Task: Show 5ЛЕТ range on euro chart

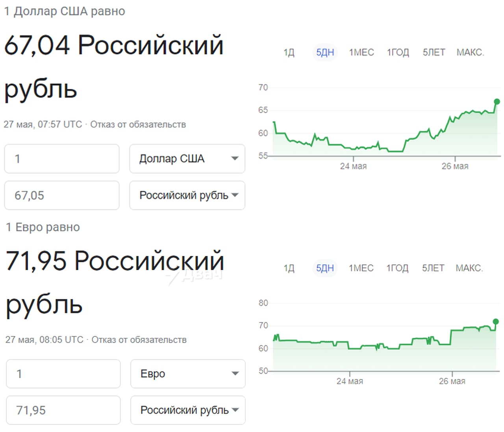Action: (x=433, y=268)
